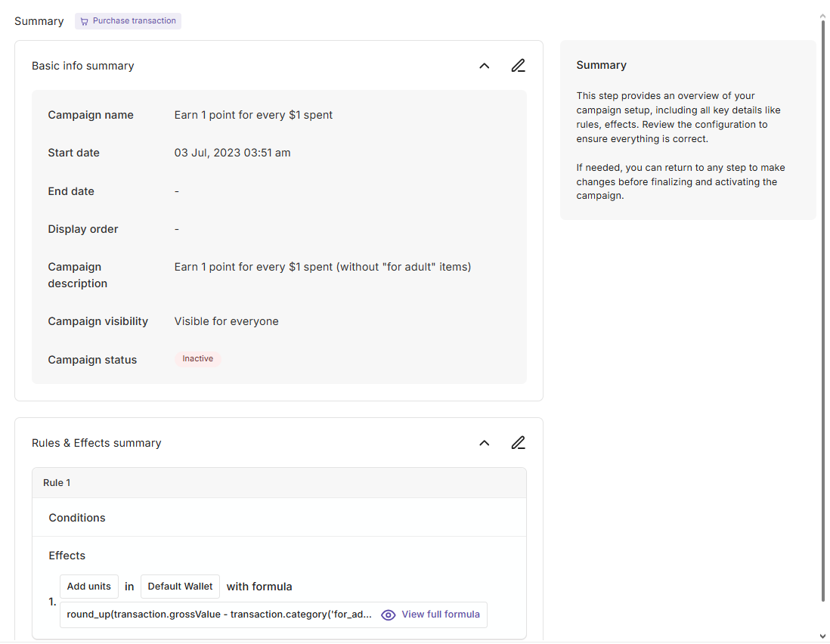Collapse the Rules & Effects summary section
Image resolution: width=830 pixels, height=644 pixels.
click(x=485, y=443)
